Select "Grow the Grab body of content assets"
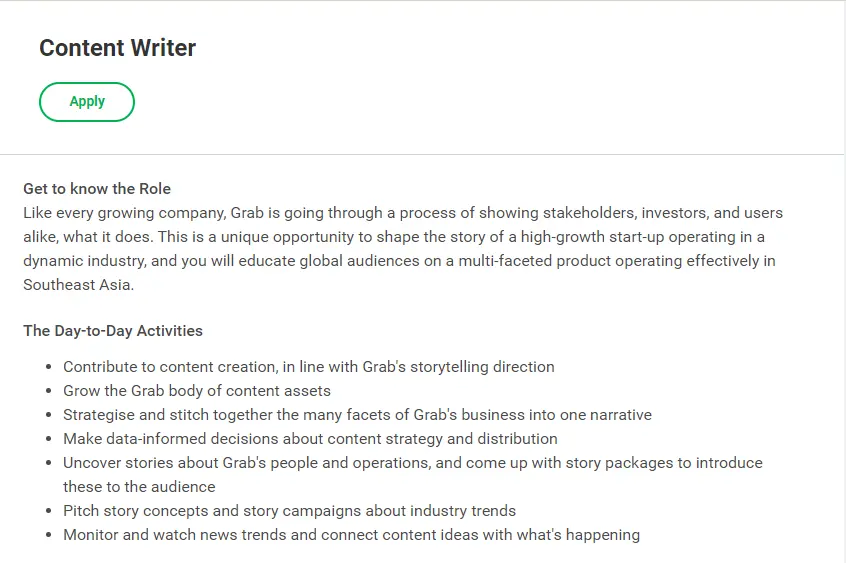Viewport: 846px width, 563px height. [x=197, y=391]
